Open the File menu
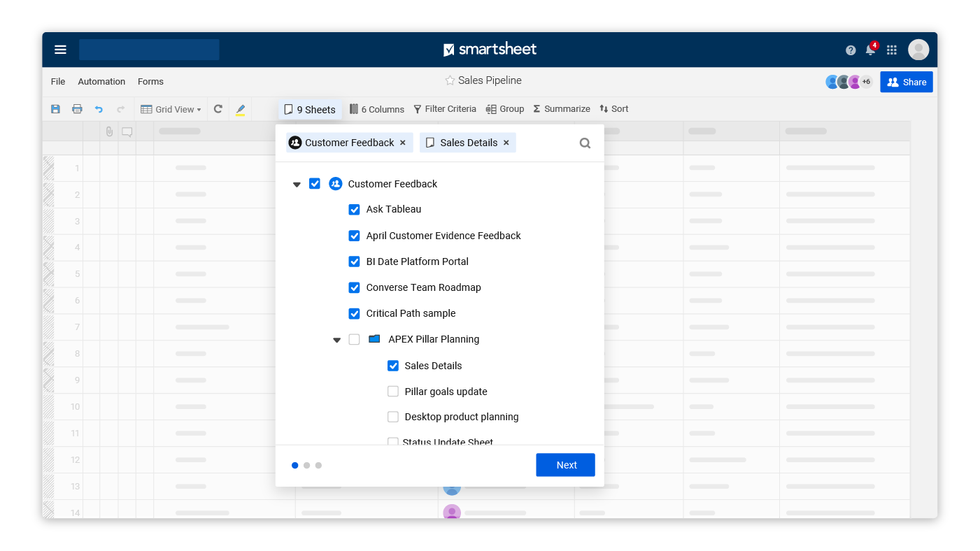Viewport: 980px width, 551px height. pos(58,82)
